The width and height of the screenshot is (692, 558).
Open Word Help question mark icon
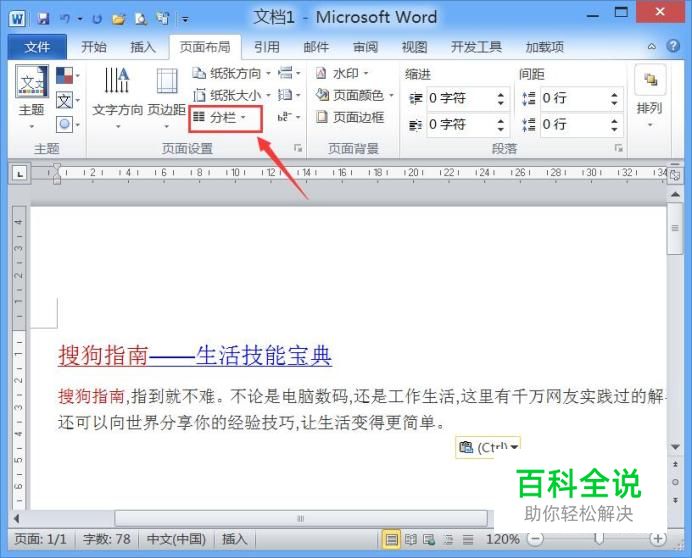click(x=673, y=46)
